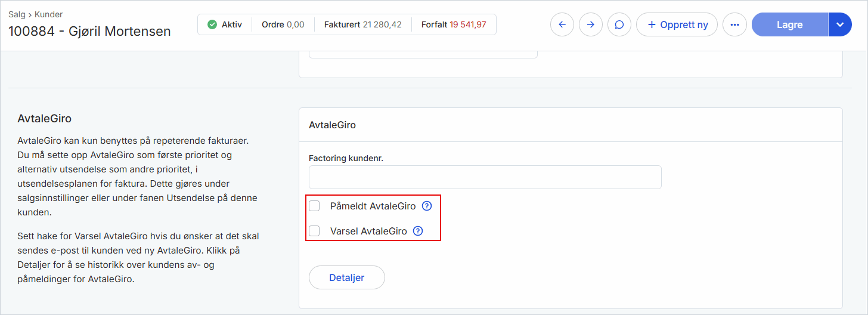Viewport: 868px width, 315px height.
Task: Go to next customer with right arrow
Action: click(x=590, y=24)
